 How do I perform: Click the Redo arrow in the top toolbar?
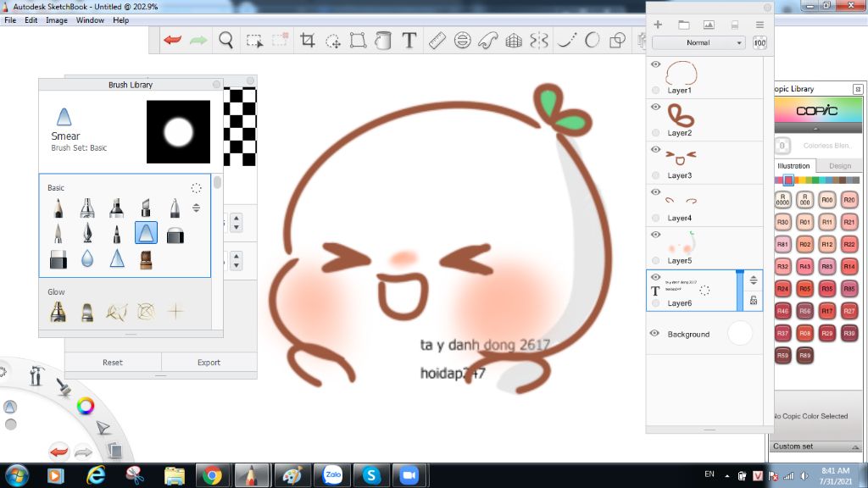(198, 40)
